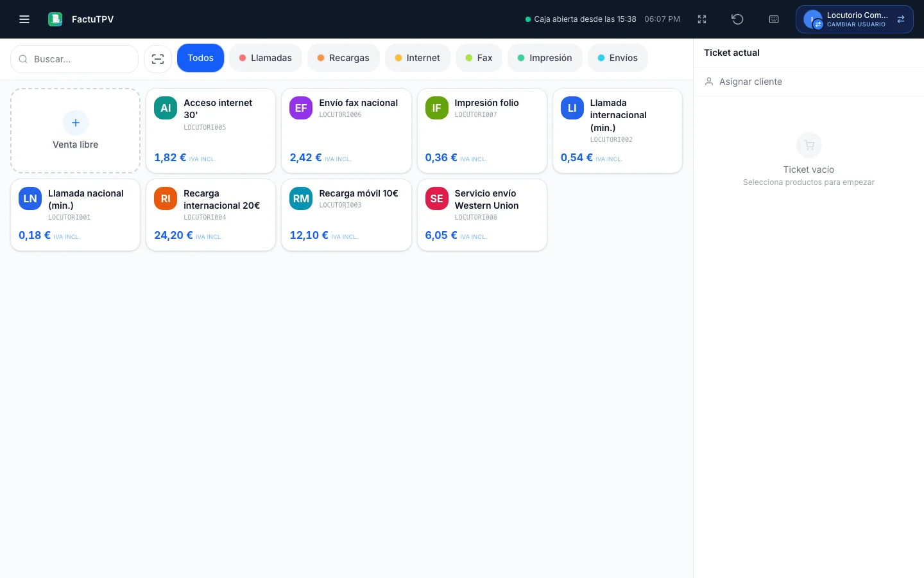Click the plus icon for Venta libre
This screenshot has width=924, height=578.
76,123
